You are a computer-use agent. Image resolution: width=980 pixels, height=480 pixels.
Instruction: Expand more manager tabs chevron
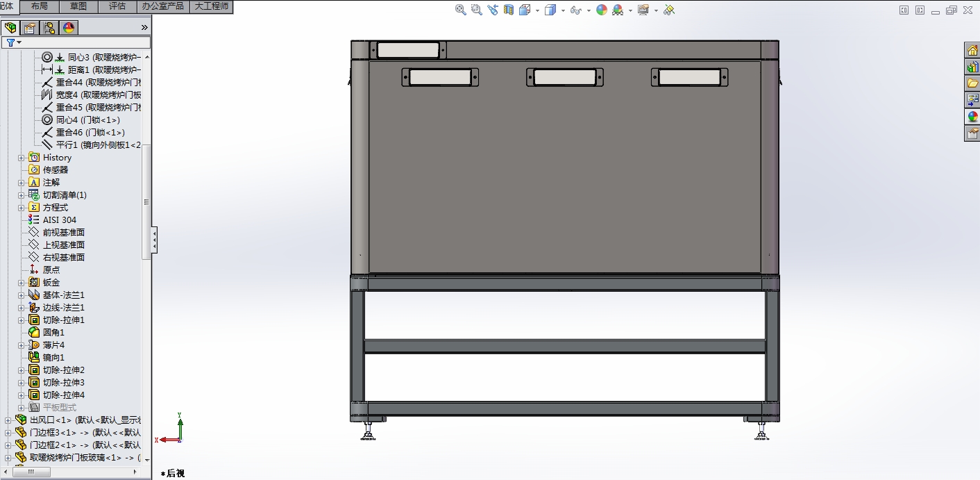[x=144, y=28]
